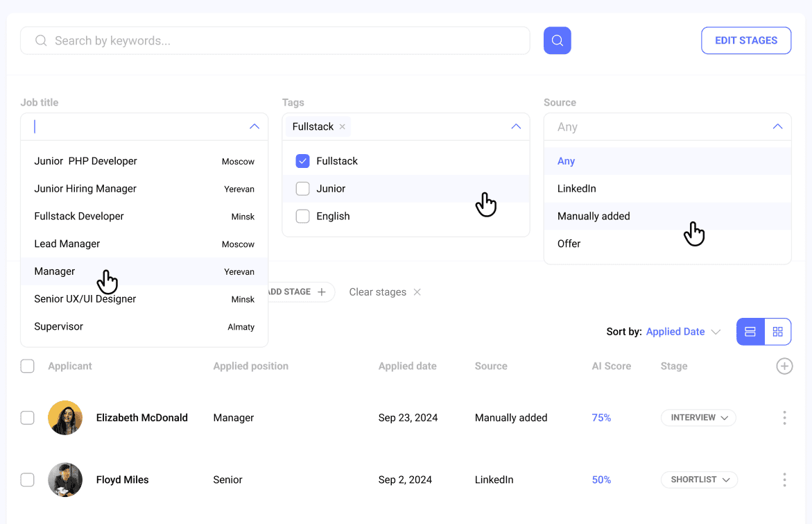Click the blue search icon button

[x=557, y=40]
